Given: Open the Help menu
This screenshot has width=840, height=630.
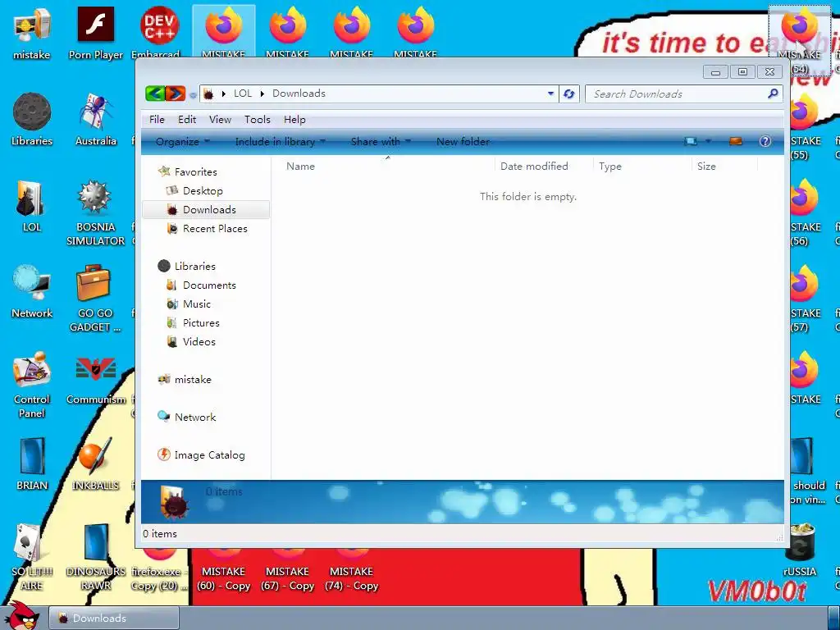Looking at the screenshot, I should pyautogui.click(x=294, y=120).
